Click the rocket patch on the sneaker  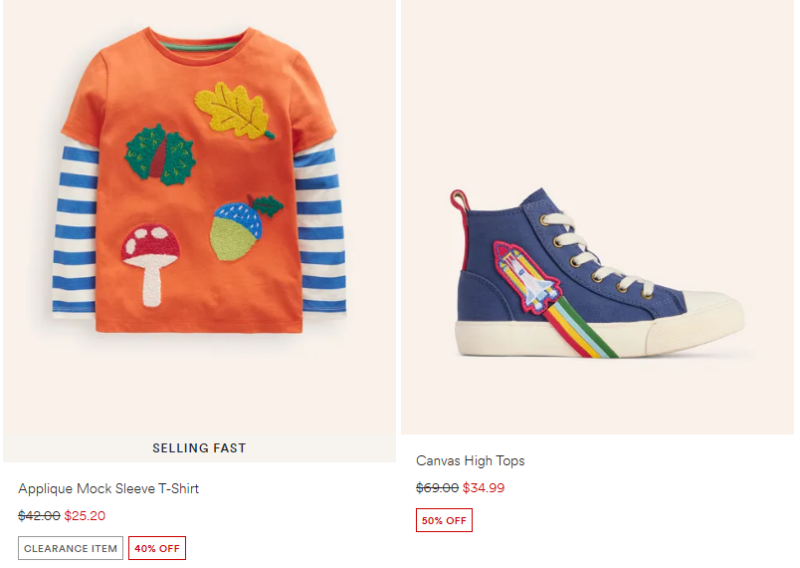click(528, 277)
